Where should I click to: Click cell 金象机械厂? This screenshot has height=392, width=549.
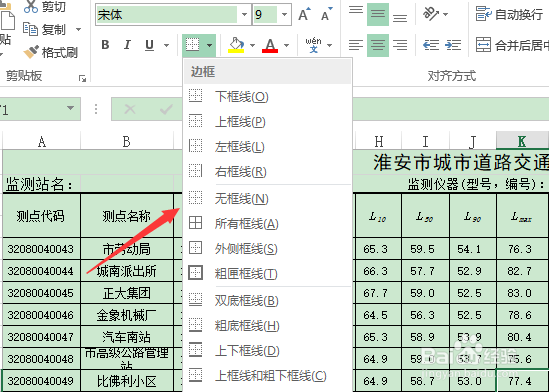pos(127,315)
